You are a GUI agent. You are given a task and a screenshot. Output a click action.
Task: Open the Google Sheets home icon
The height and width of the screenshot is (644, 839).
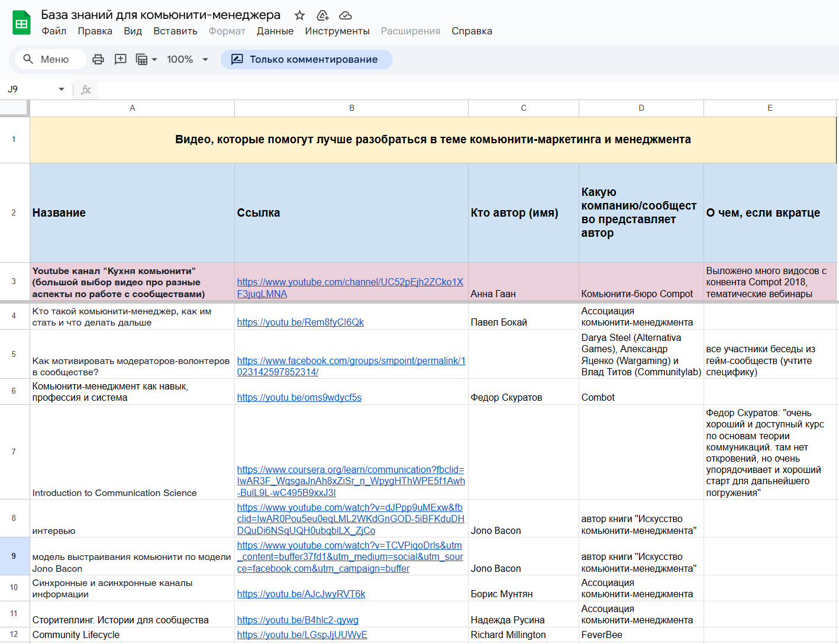(22, 23)
